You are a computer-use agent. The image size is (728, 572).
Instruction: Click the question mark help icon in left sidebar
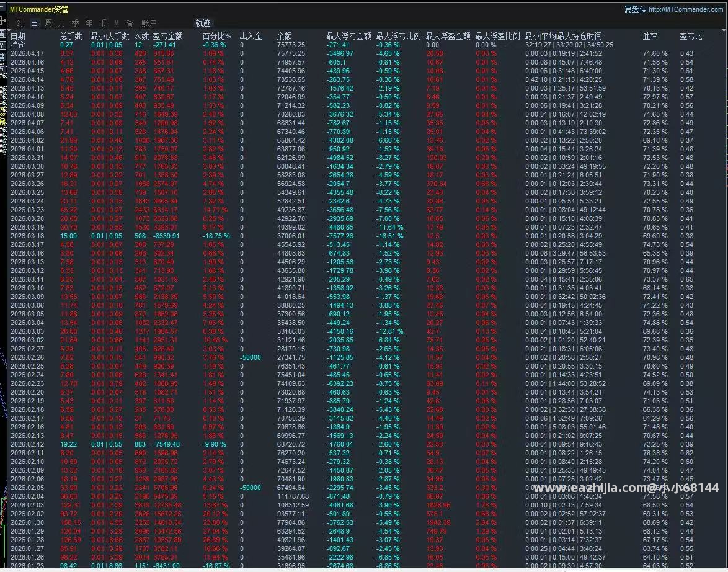click(2, 45)
